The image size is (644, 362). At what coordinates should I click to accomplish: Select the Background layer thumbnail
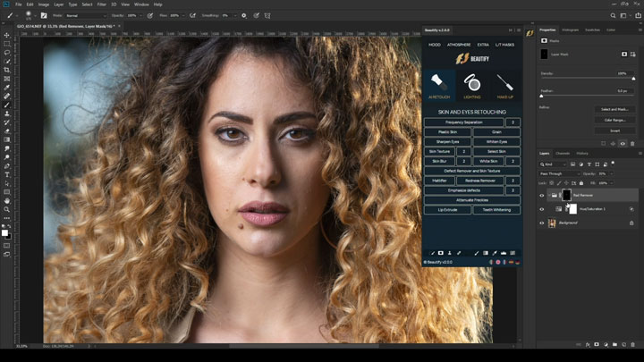pyautogui.click(x=552, y=223)
